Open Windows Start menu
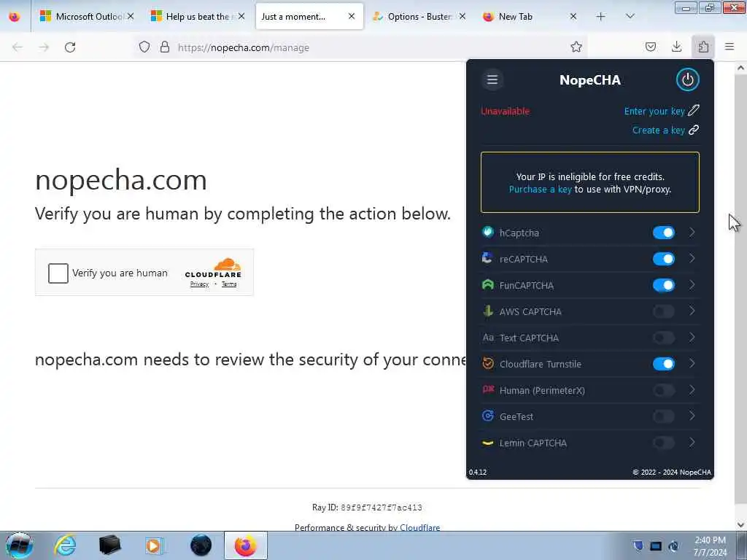Screen dimensions: 747x560 click(19, 545)
